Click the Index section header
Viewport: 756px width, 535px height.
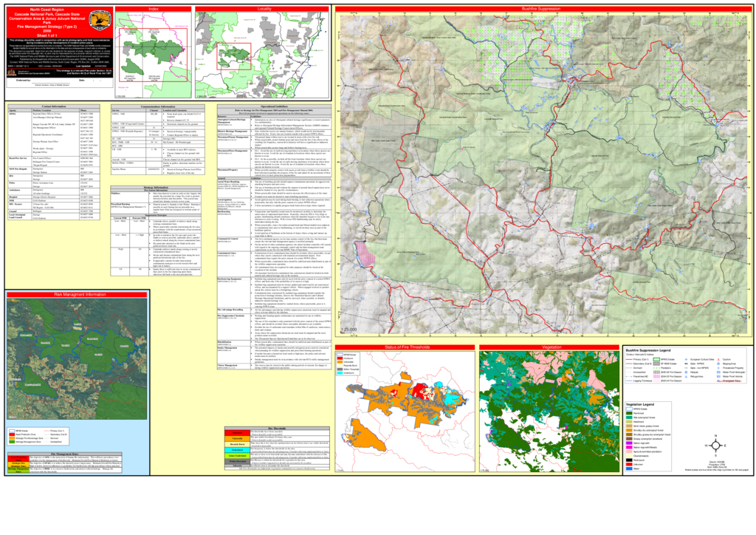click(154, 9)
